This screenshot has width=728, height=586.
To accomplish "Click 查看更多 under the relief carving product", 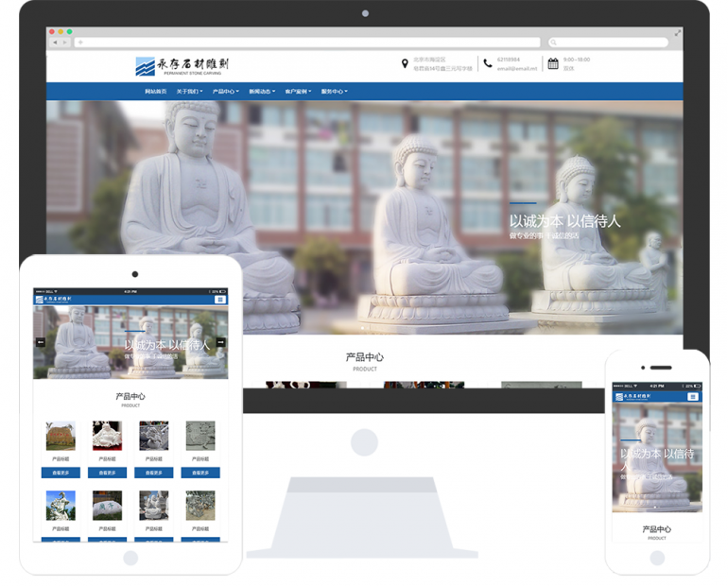I will [200, 473].
